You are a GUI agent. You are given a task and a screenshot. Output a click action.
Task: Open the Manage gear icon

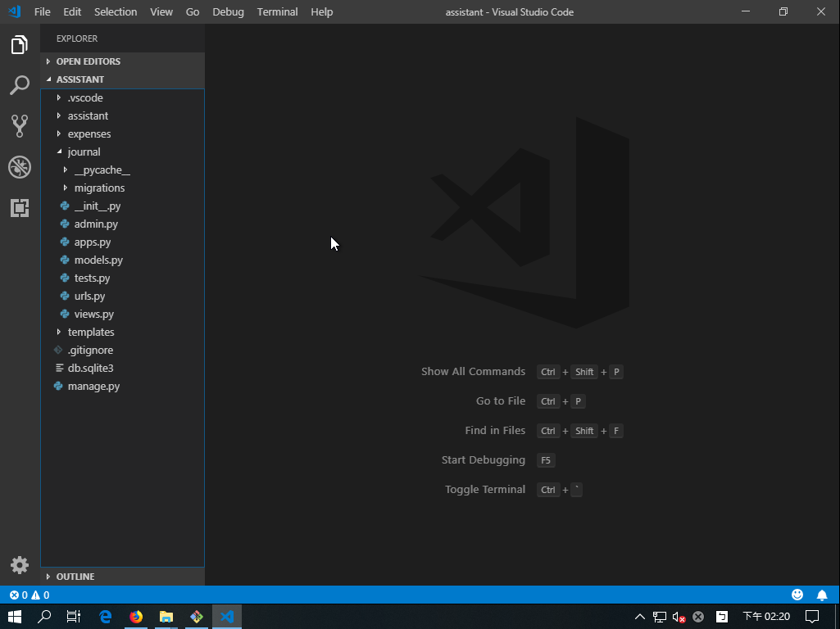pos(20,565)
